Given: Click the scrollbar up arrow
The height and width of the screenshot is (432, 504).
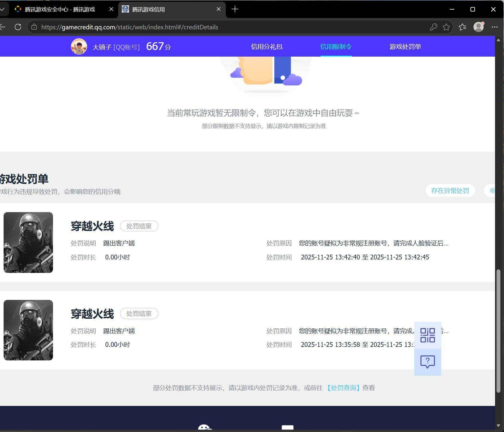Looking at the screenshot, I should [498, 40].
